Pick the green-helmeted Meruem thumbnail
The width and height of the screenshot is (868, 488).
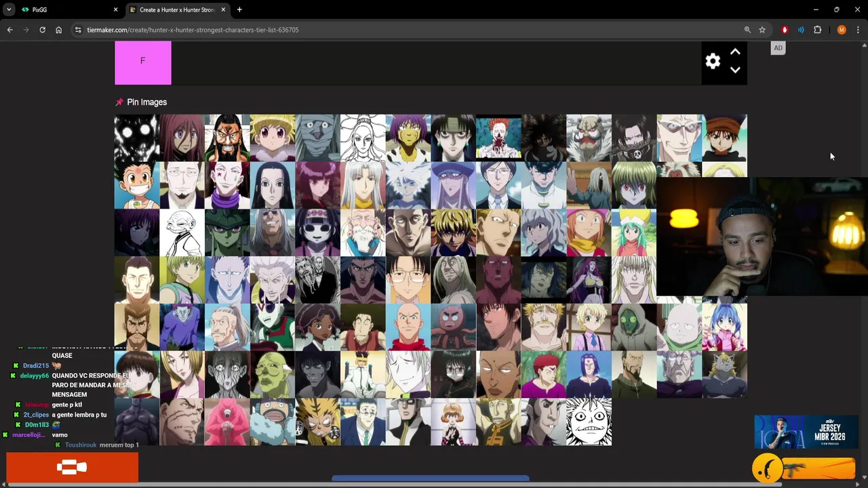click(x=227, y=232)
